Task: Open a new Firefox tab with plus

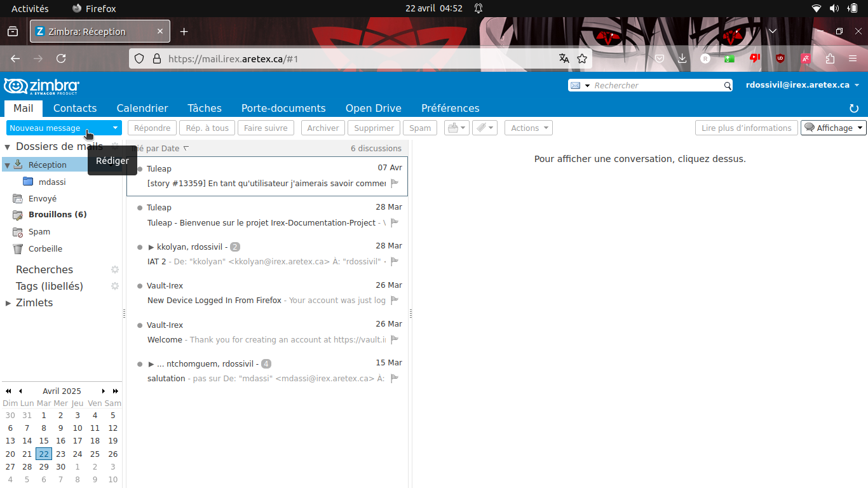Action: 184,31
